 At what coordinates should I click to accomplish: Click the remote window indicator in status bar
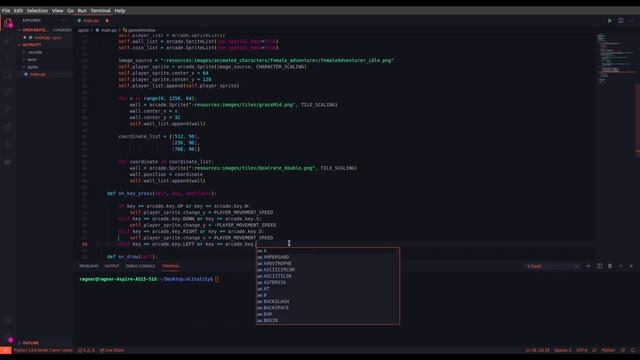tap(5, 350)
